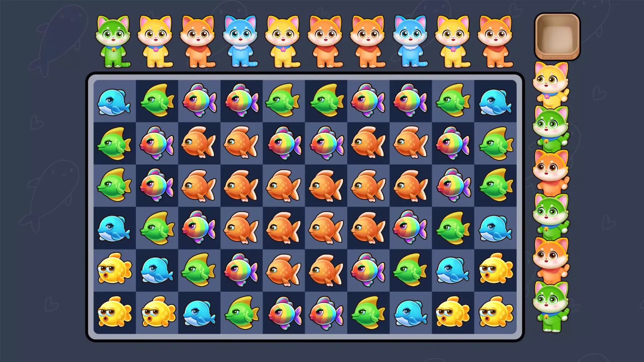Select the rainbow fish in fifth row, fourth column
Viewport: 644px width, 362px height.
[x=241, y=270]
